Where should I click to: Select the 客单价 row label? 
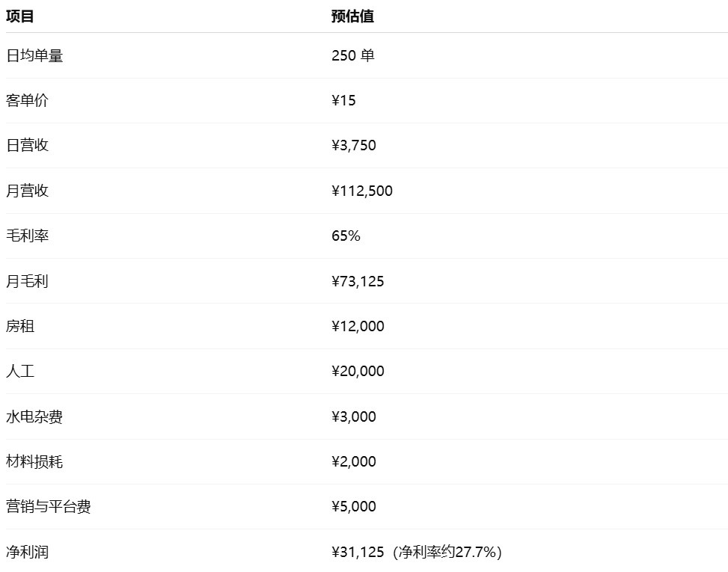(x=27, y=101)
